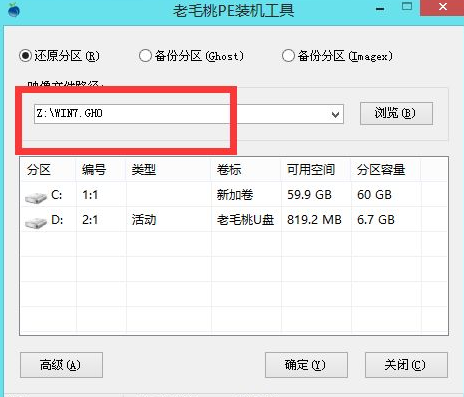Click the 高级 (A) advanced button
The height and width of the screenshot is (397, 464).
pos(61,365)
